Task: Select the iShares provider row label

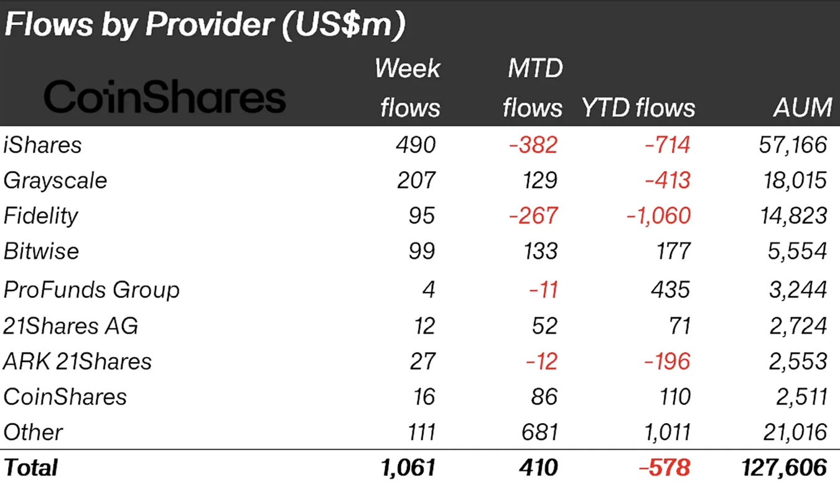Action: [x=42, y=145]
